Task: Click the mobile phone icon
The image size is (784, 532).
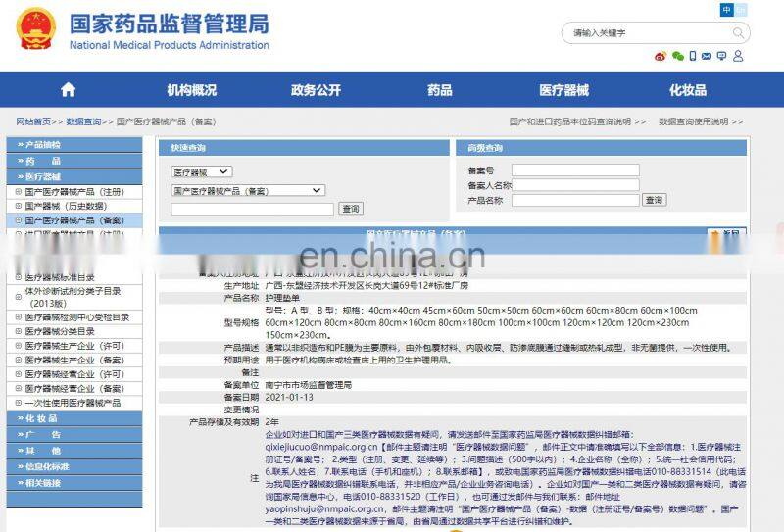Action: point(693,57)
